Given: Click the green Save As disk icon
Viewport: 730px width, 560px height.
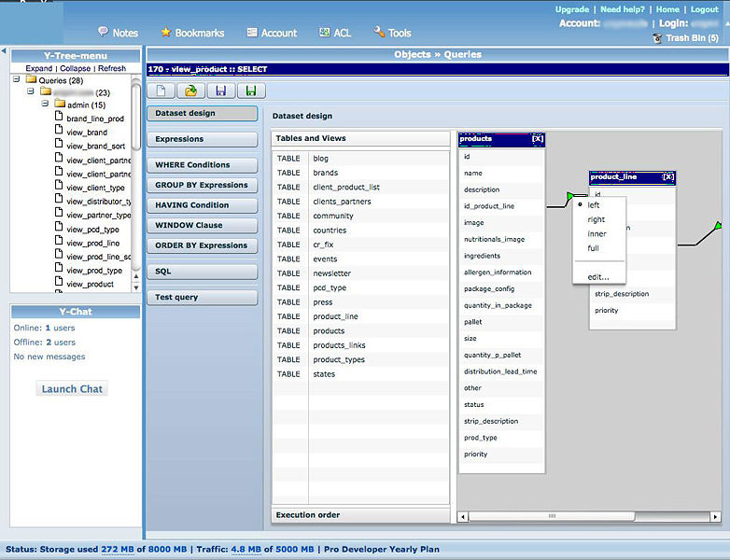Looking at the screenshot, I should pyautogui.click(x=250, y=91).
